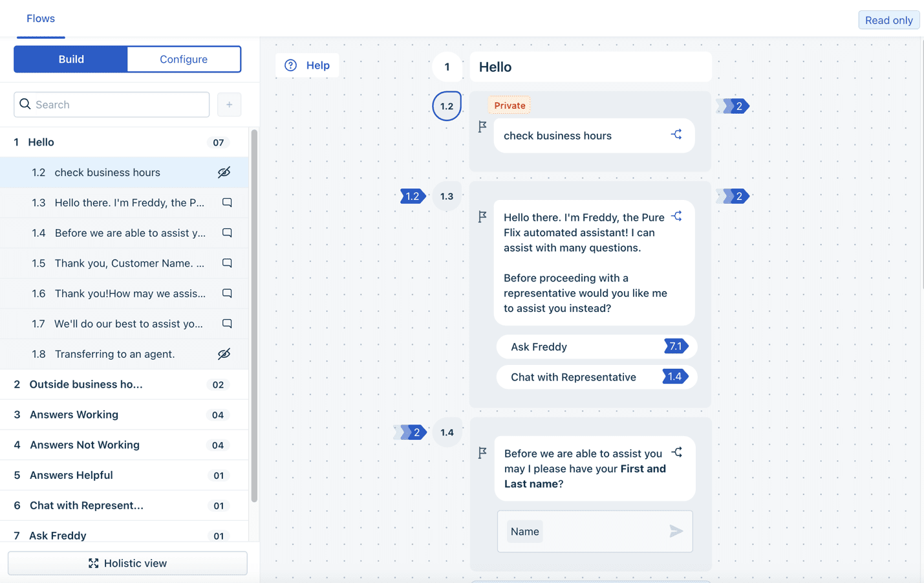
Task: Toggle visibility for step 1.2 check business hours
Action: click(x=224, y=172)
